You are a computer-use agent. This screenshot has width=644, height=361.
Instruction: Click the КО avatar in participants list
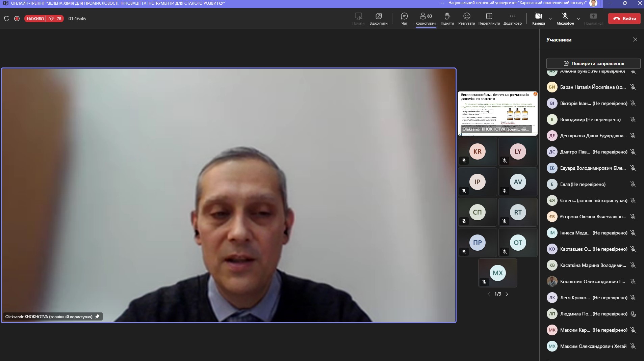552,249
